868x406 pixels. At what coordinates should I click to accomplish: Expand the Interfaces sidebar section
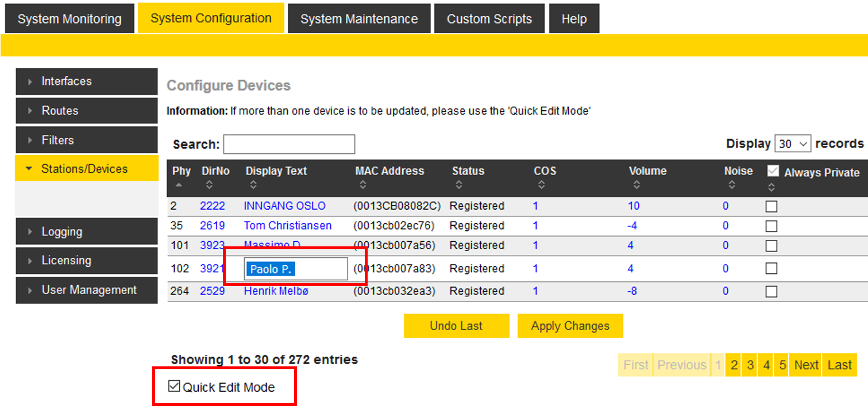86,82
